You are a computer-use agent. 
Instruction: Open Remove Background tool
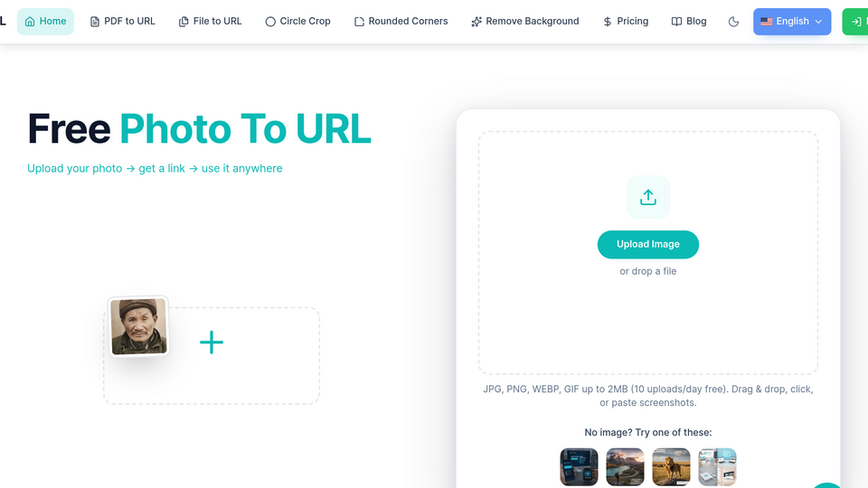[x=524, y=22]
